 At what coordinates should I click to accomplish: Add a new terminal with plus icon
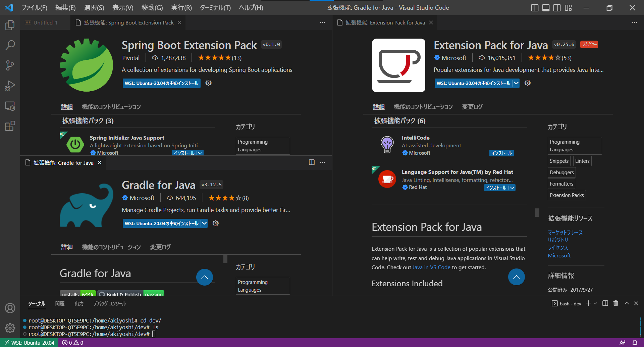(588, 303)
